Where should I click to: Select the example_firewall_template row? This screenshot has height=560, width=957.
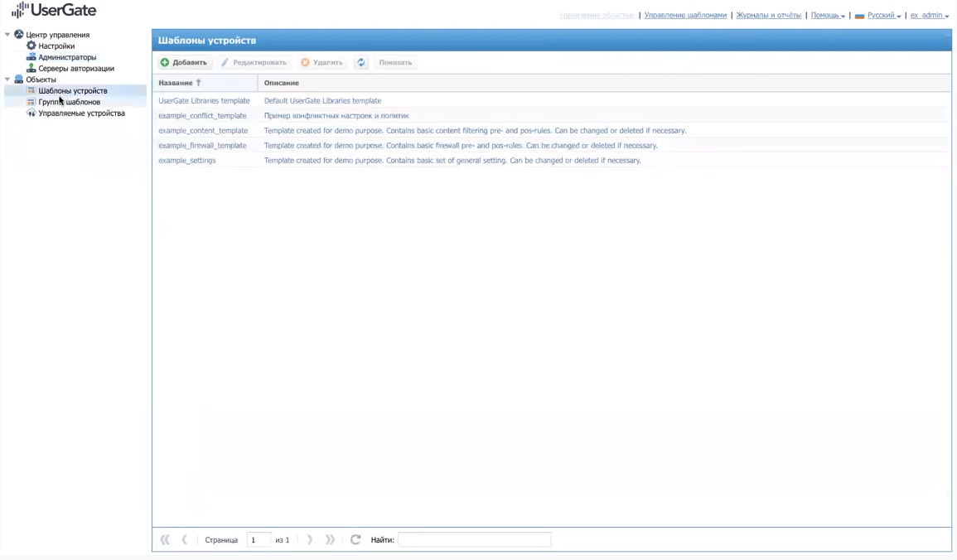pyautogui.click(x=552, y=145)
